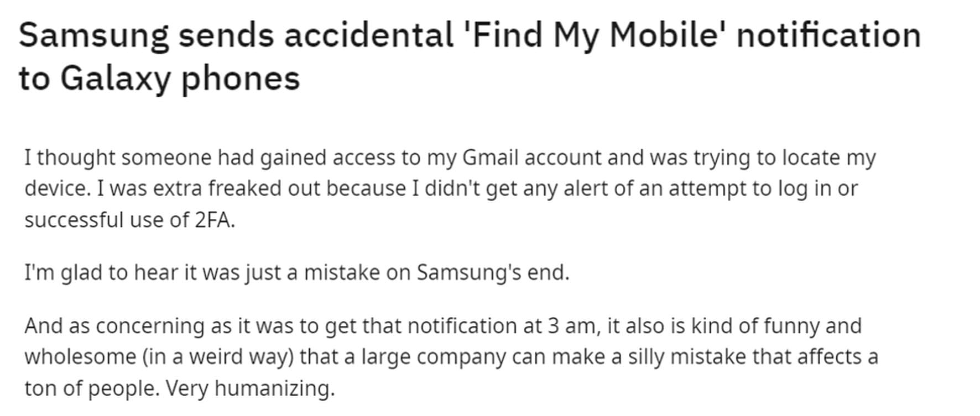Click the word 'notification' in the headline
980x416 pixels.
pyautogui.click(x=829, y=35)
